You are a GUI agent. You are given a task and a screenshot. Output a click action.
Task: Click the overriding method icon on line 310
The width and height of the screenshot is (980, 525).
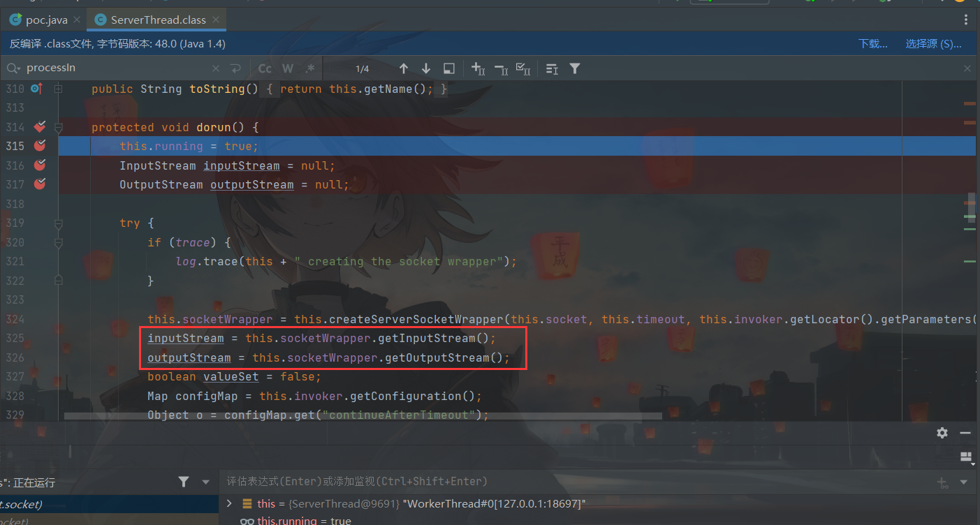click(36, 89)
